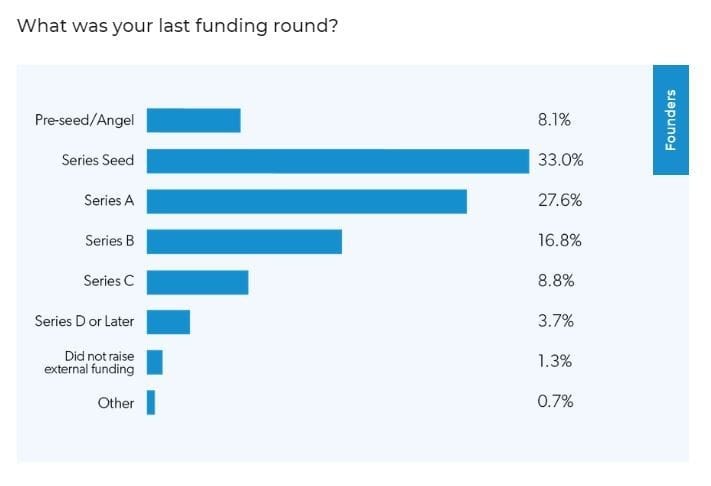The width and height of the screenshot is (711, 486).
Task: Click the Series D or Later bar
Action: (168, 322)
